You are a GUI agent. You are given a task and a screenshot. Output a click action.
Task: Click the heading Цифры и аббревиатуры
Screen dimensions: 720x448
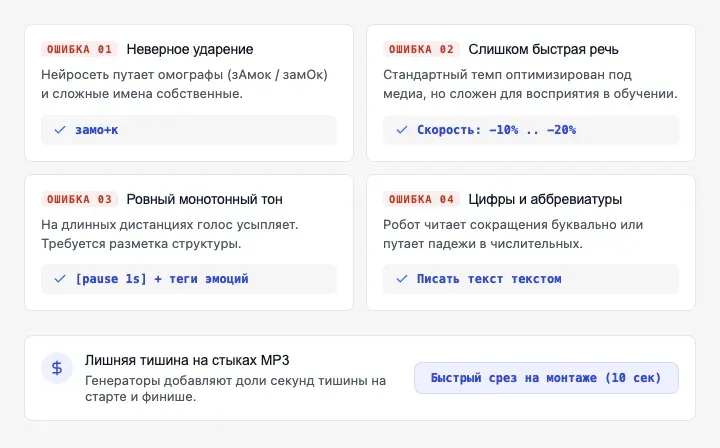point(545,199)
